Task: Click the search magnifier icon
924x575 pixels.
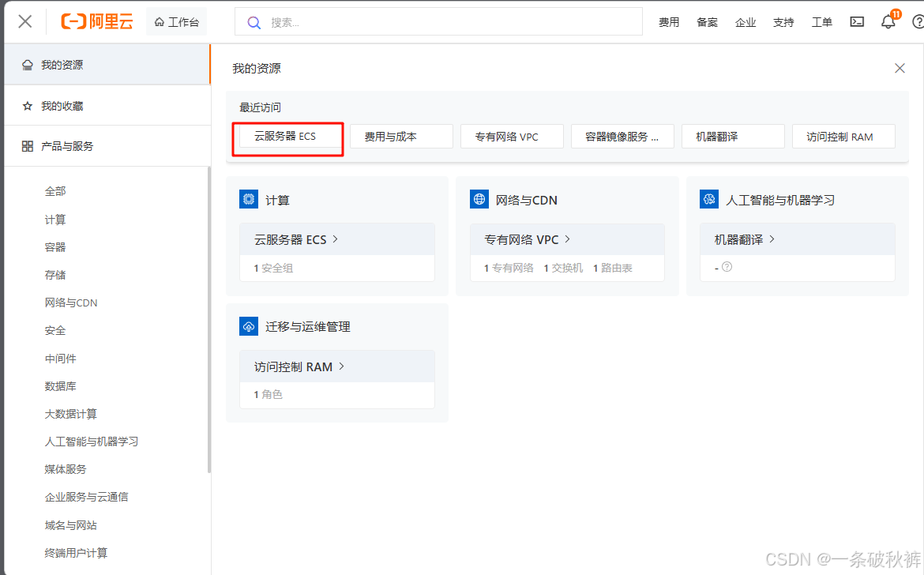Action: click(254, 22)
